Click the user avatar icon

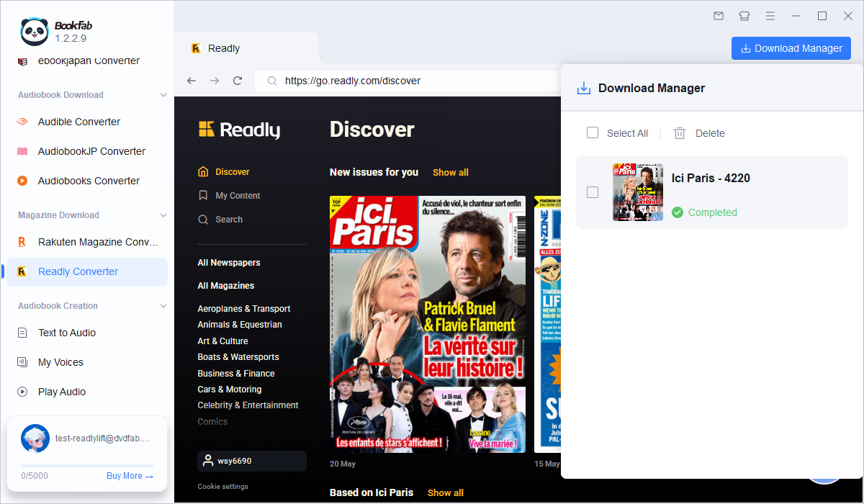[x=35, y=438]
